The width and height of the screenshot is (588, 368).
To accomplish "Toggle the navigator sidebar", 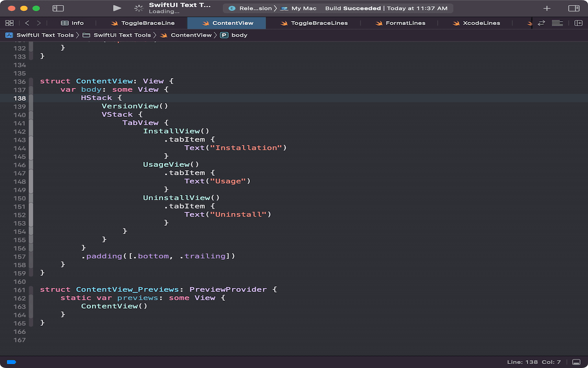I will pyautogui.click(x=58, y=8).
